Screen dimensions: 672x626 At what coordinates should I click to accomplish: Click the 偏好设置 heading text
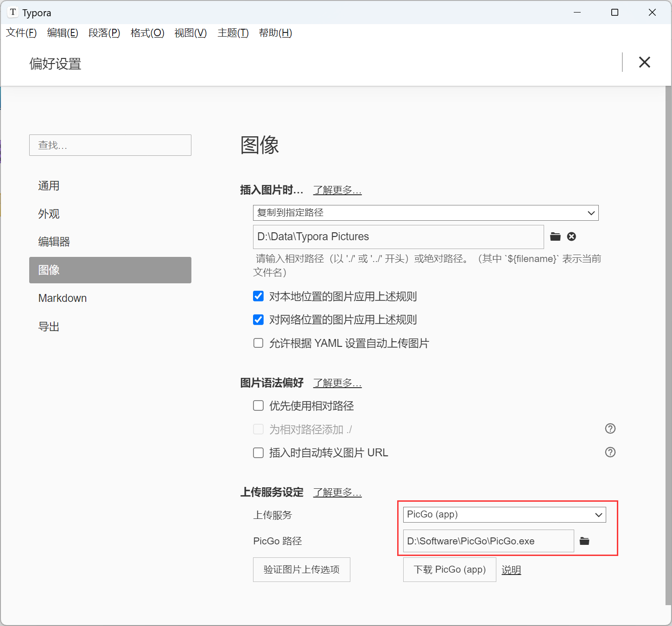click(55, 64)
